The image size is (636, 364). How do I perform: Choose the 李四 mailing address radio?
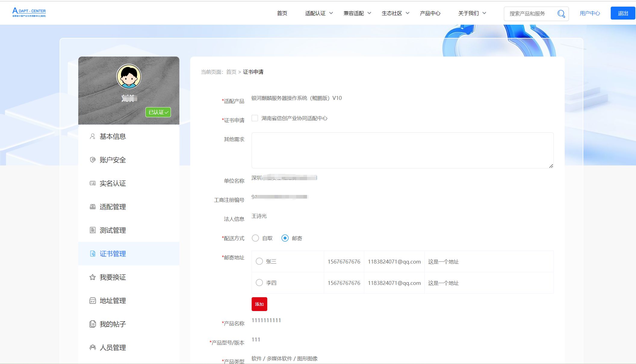pyautogui.click(x=259, y=283)
